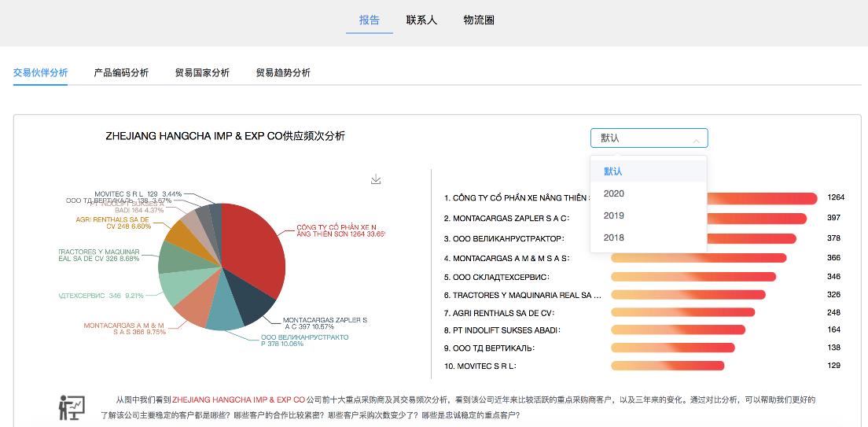Click the value 378 in the ranking
868x427 pixels.
pos(833,238)
